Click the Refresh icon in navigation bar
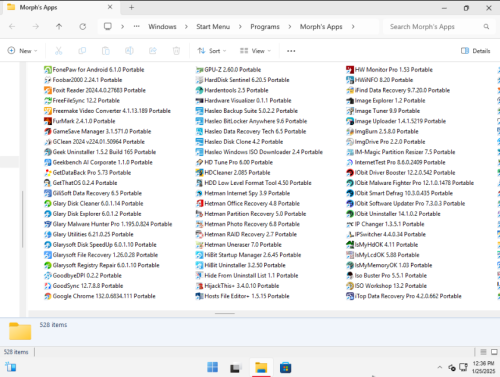Viewport: 500px width, 377px height. (x=83, y=26)
